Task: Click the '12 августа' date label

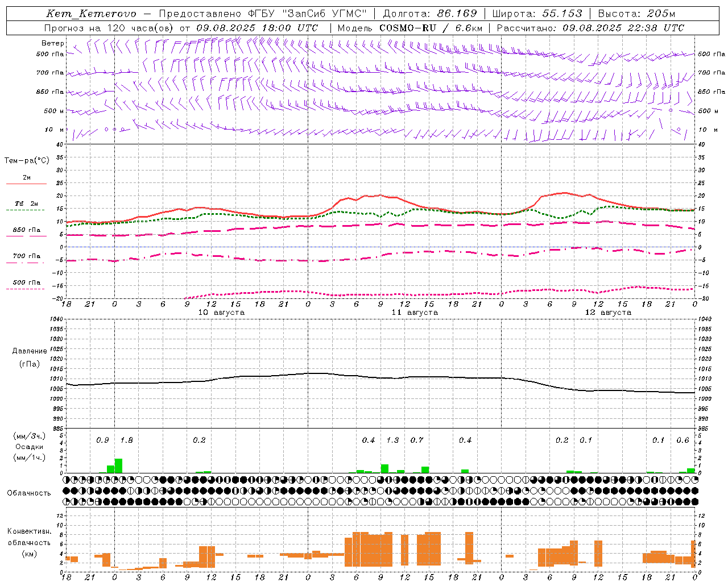Action: pyautogui.click(x=608, y=313)
